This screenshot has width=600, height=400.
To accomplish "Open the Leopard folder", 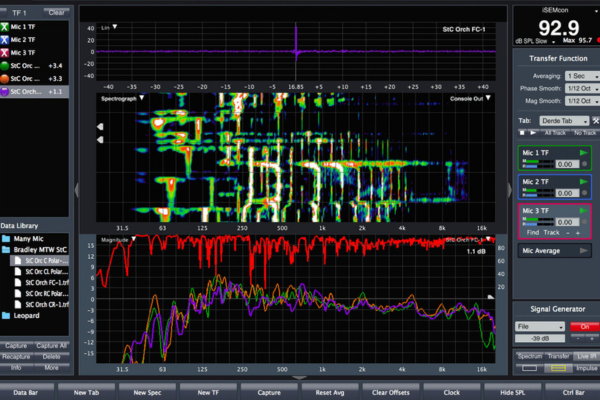I will point(21,316).
